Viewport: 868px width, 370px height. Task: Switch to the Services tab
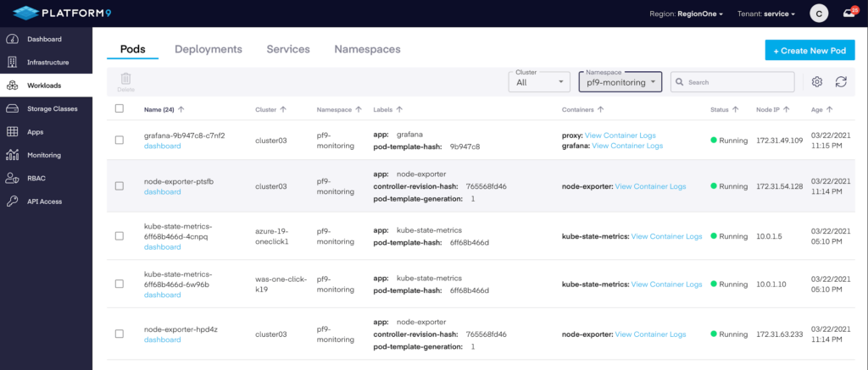(288, 49)
